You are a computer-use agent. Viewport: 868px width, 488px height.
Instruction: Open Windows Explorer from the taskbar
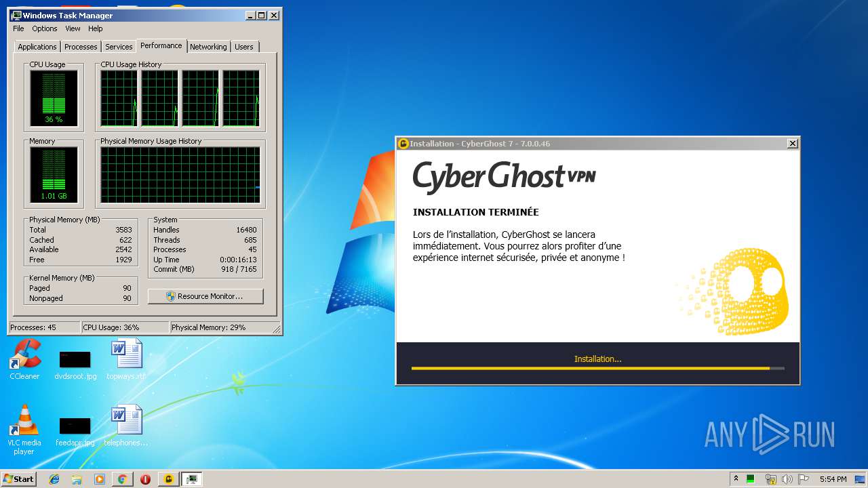click(x=77, y=479)
